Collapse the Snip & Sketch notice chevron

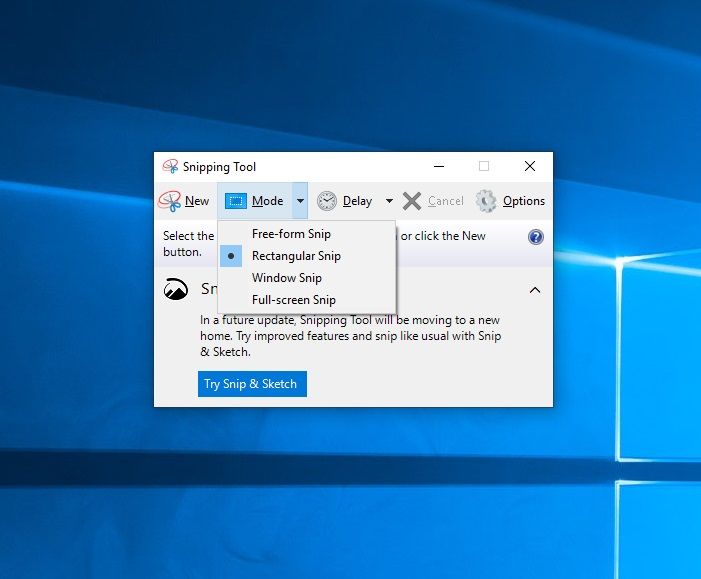click(x=535, y=290)
